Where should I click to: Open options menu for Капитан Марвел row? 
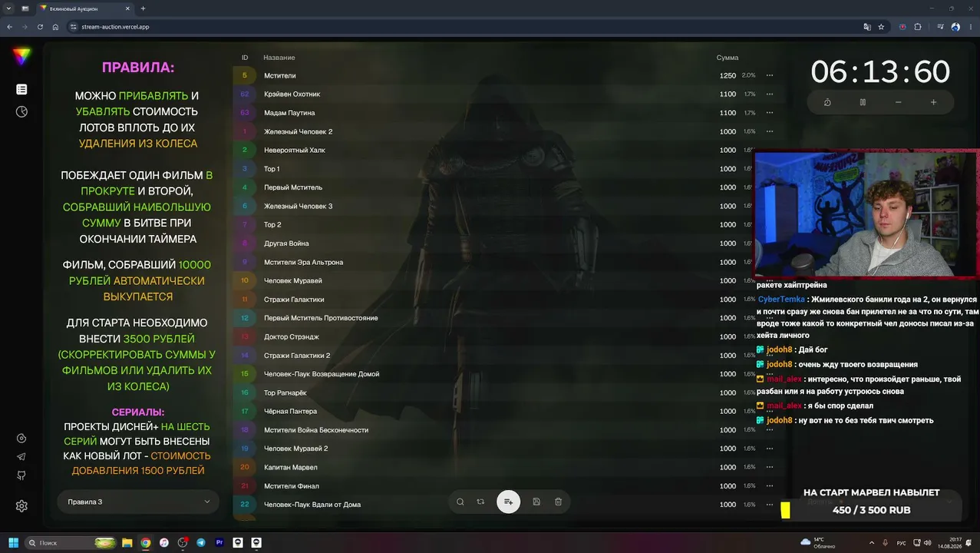pos(770,467)
